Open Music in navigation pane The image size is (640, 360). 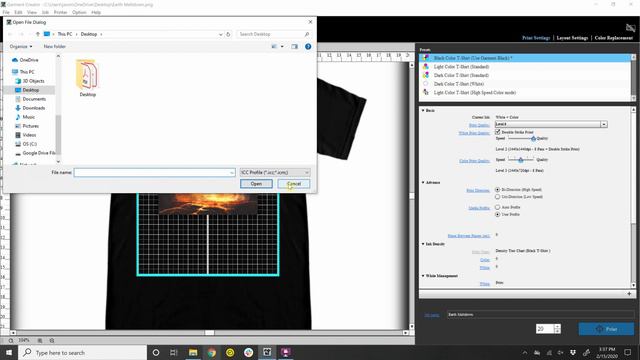click(x=25, y=117)
